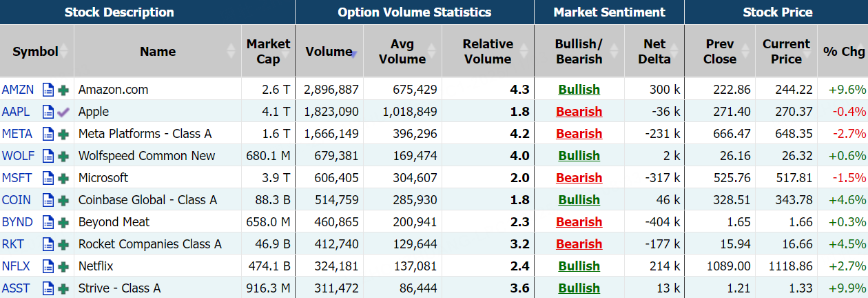Click the green plus next to COIN

63,200
